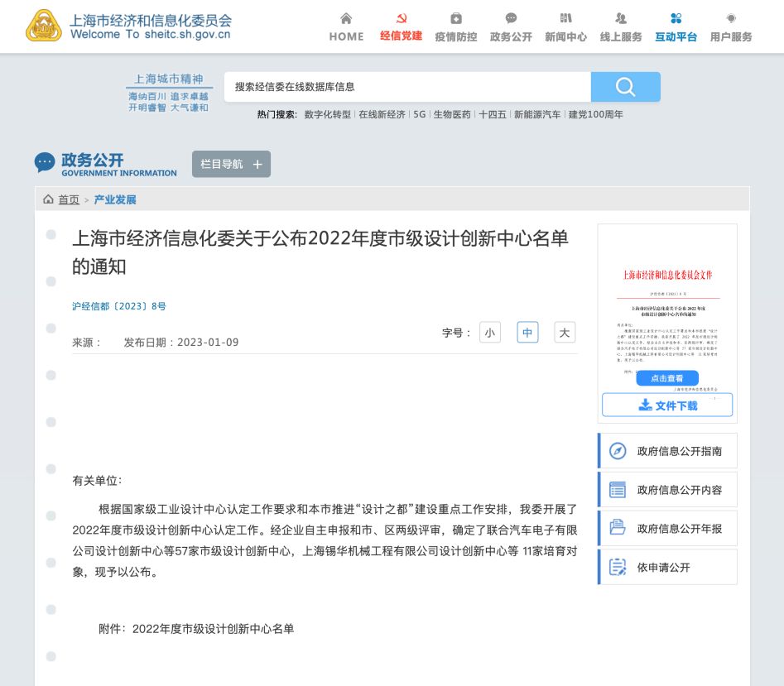Click the 线上服务 people icon
Screen dimensions: 784x686
point(621,19)
